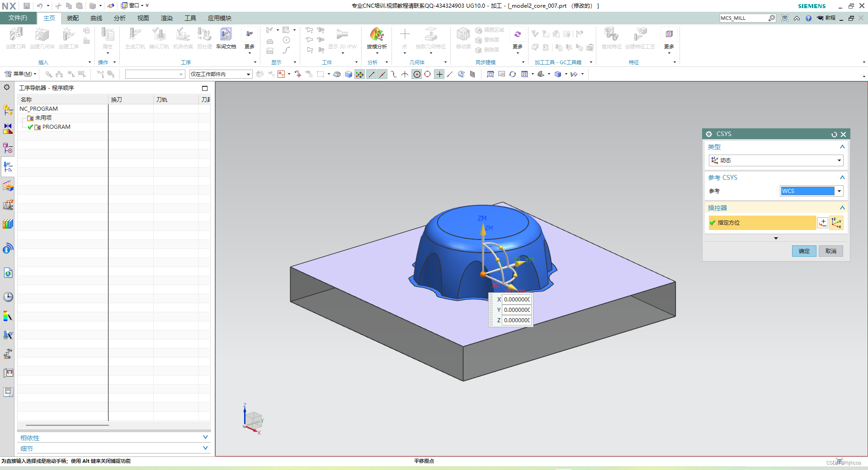Open the 车间文档 shop documentation tool
The width and height of the screenshot is (868, 470).
click(226, 38)
